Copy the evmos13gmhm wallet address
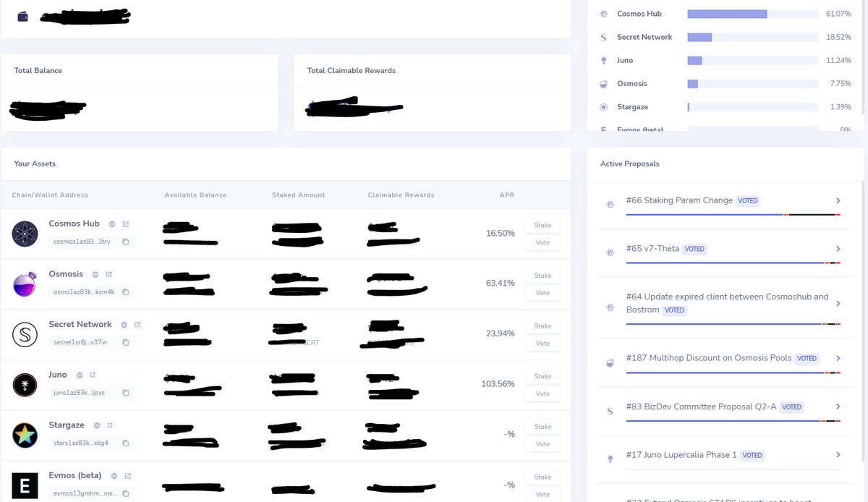868x502 pixels. 126,493
